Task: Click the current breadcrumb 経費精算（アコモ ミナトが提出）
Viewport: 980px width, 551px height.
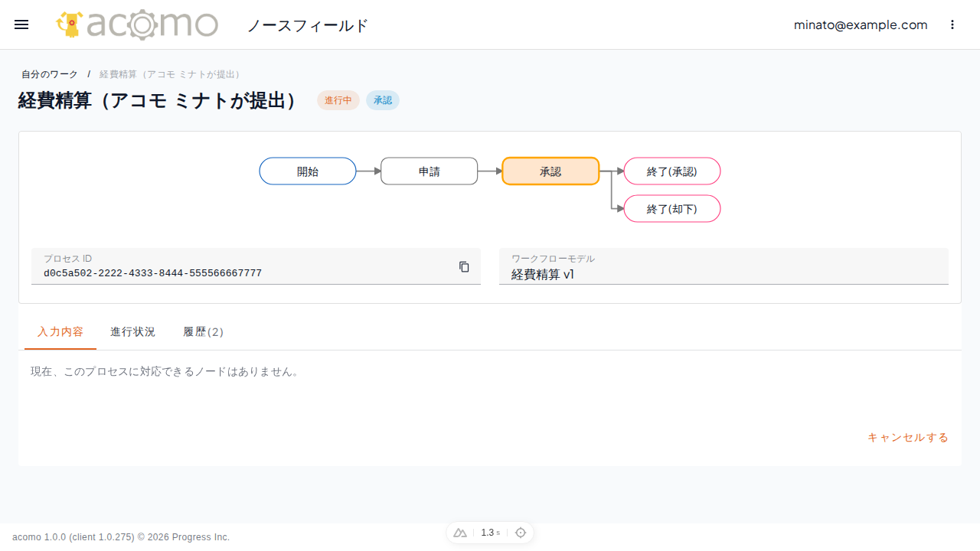Action: tap(170, 74)
